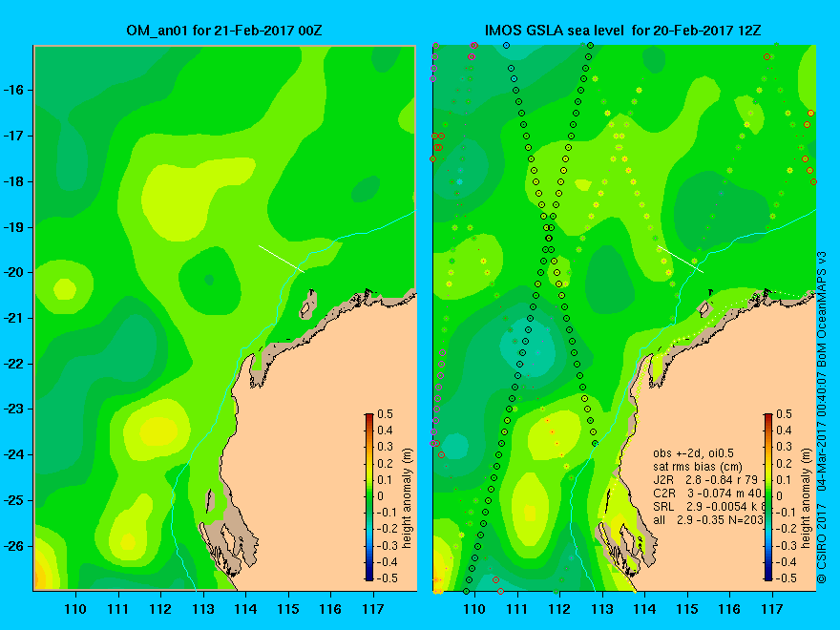This screenshot has height=630, width=840.
Task: Click "height anomaly (m)" label in OM_an01 map
Action: (x=408, y=498)
